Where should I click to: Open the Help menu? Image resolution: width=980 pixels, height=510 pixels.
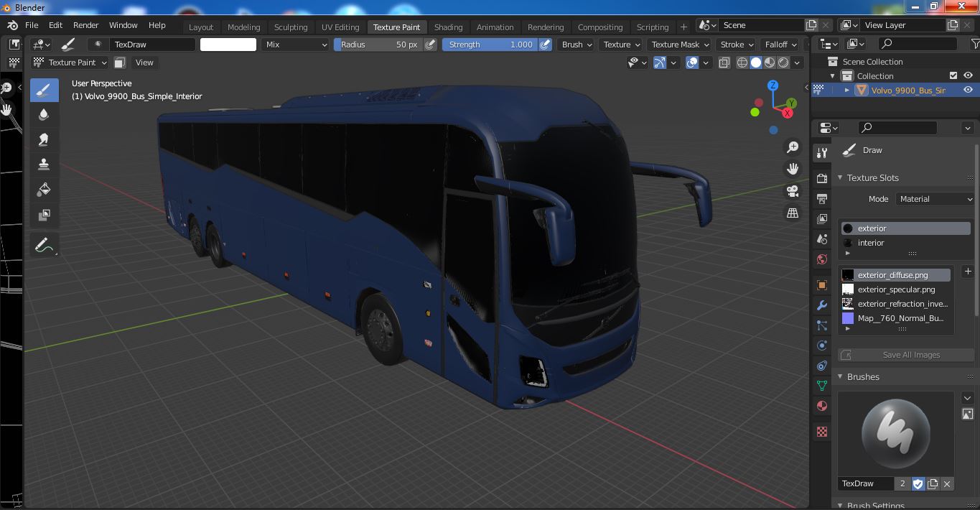click(157, 25)
